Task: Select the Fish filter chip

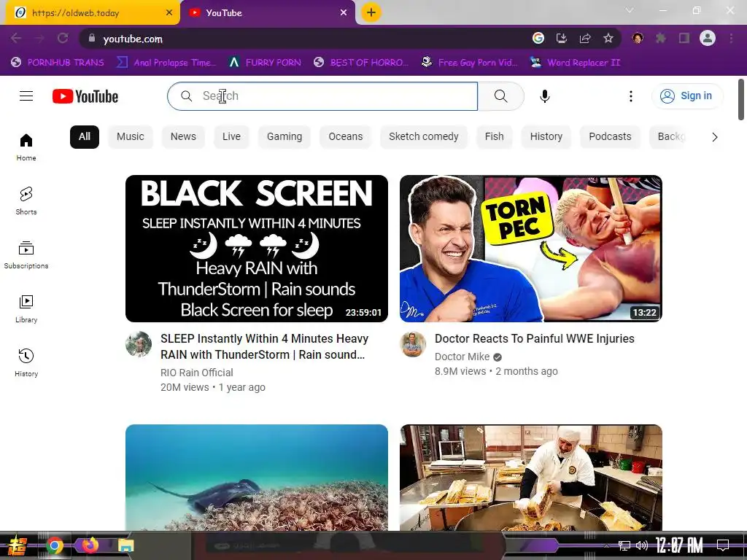Action: (494, 136)
